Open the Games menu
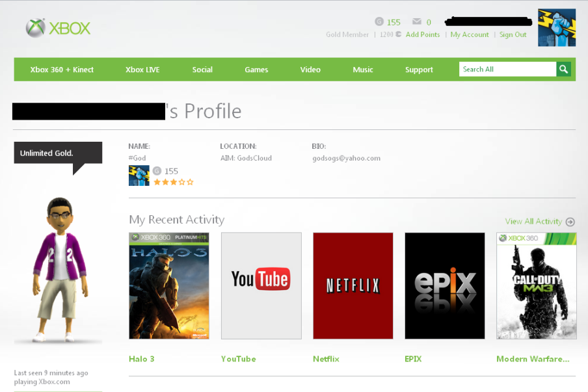 point(256,70)
